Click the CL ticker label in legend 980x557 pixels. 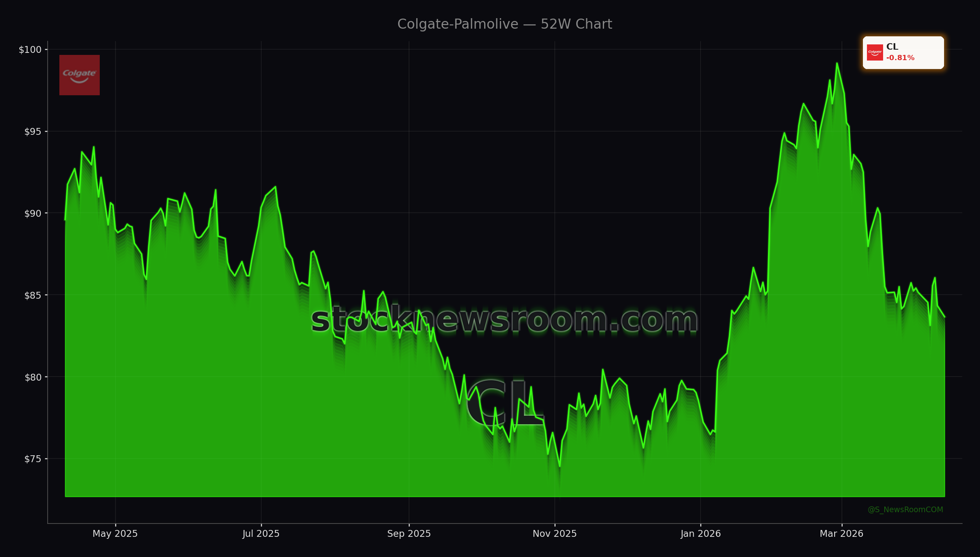892,47
